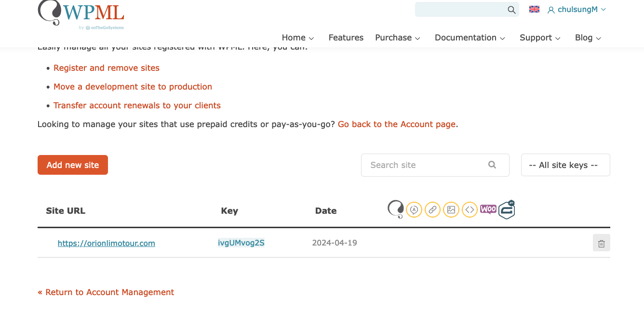
Task: Open the https://orionlimotour.com site link
Action: click(x=107, y=243)
